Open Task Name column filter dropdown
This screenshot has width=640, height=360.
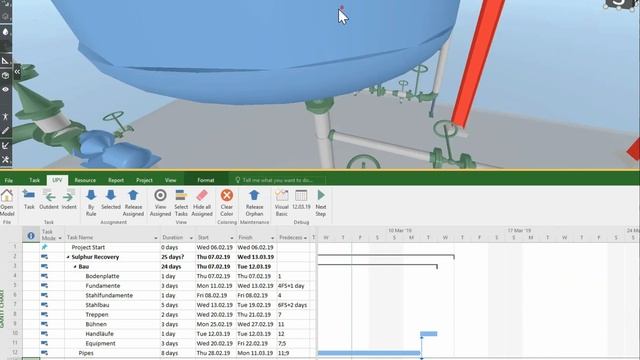point(156,238)
